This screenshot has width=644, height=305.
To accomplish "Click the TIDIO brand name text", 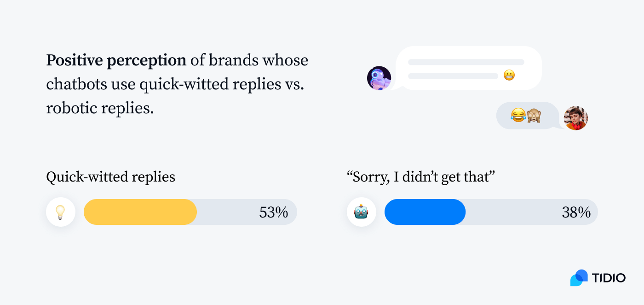I will (609, 278).
